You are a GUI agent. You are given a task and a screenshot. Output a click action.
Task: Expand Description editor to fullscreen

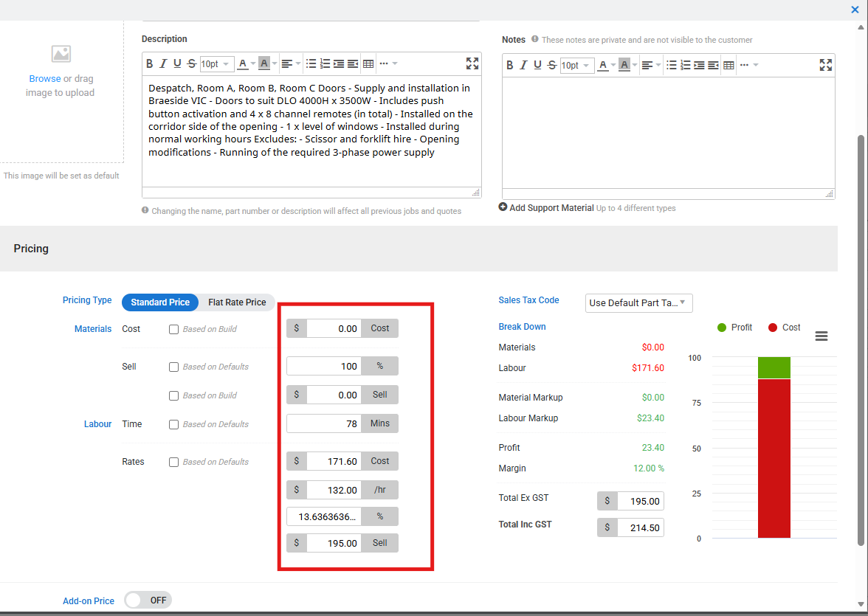coord(472,63)
